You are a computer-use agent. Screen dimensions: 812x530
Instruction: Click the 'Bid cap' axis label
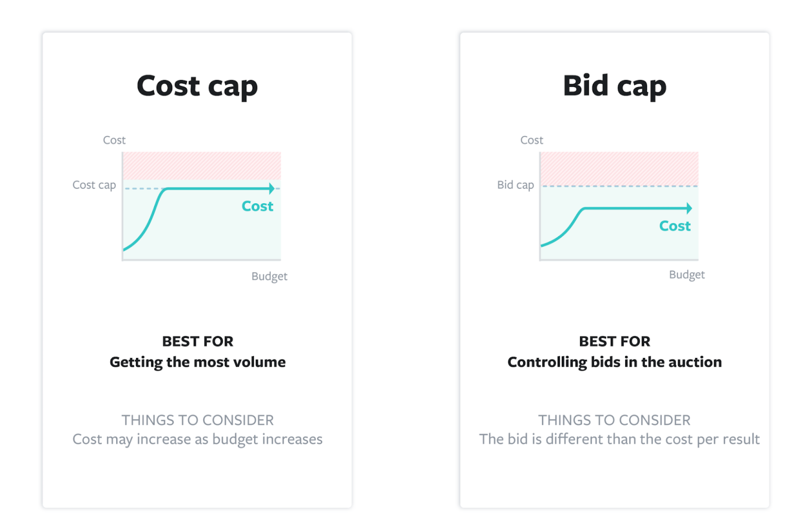click(x=515, y=185)
